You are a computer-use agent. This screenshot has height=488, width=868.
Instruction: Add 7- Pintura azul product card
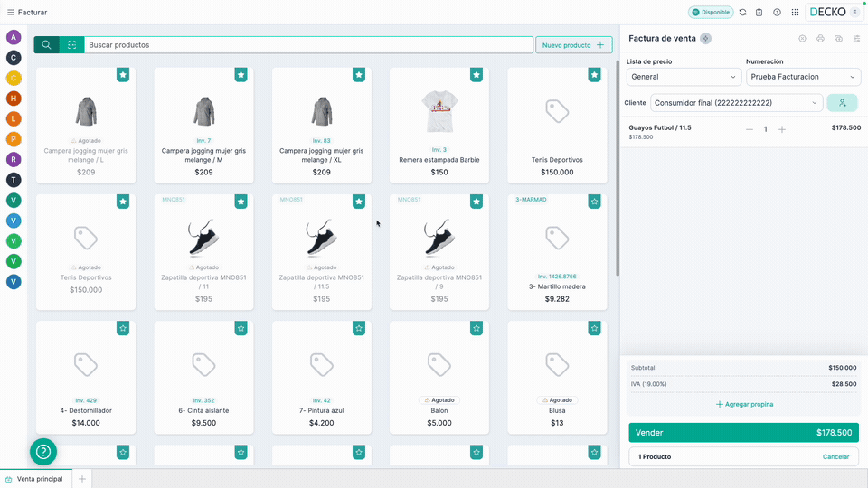pos(322,378)
